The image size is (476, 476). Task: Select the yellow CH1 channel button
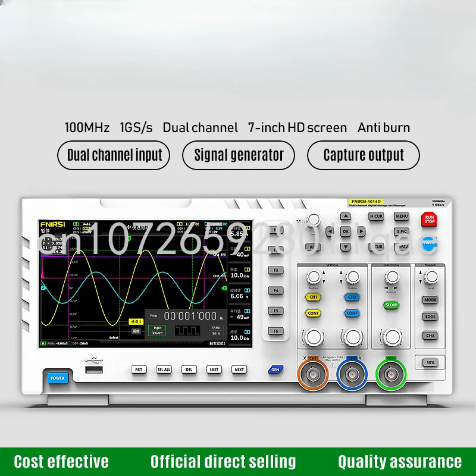click(313, 297)
